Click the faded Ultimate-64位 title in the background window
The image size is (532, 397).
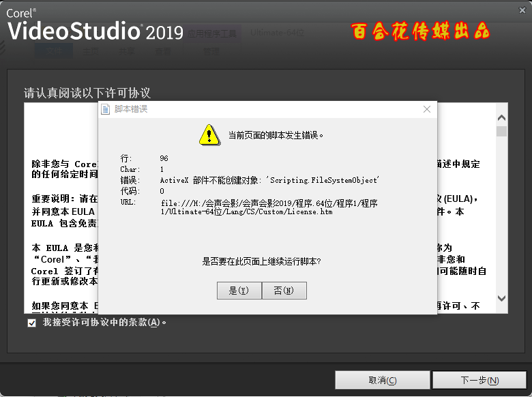(x=277, y=33)
